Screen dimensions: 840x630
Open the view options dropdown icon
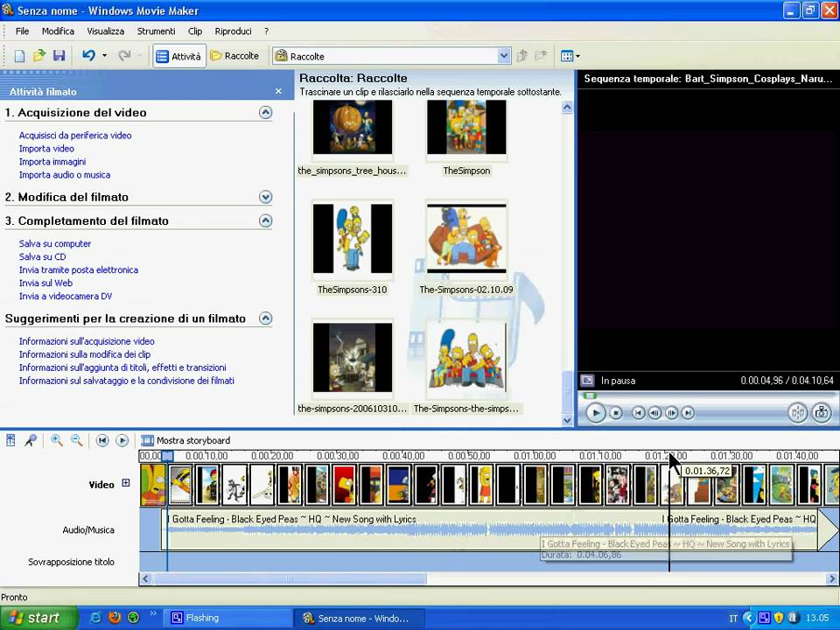[x=570, y=56]
